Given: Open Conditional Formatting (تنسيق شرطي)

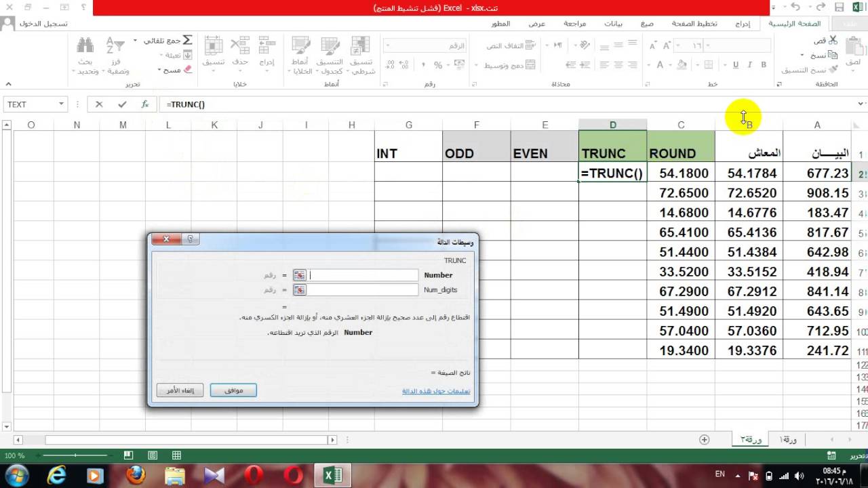Looking at the screenshot, I should pos(361,55).
